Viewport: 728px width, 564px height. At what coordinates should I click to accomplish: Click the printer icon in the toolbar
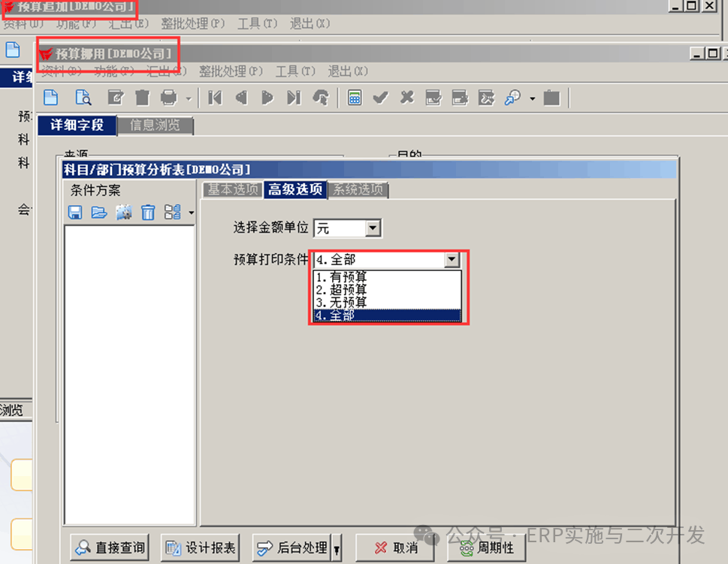tap(169, 98)
